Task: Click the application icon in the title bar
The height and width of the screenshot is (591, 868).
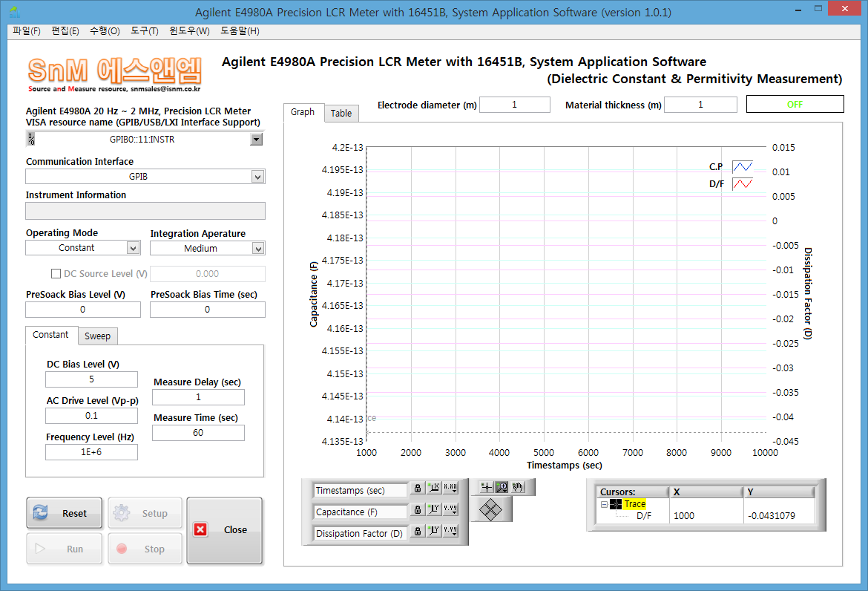Action: 14,12
